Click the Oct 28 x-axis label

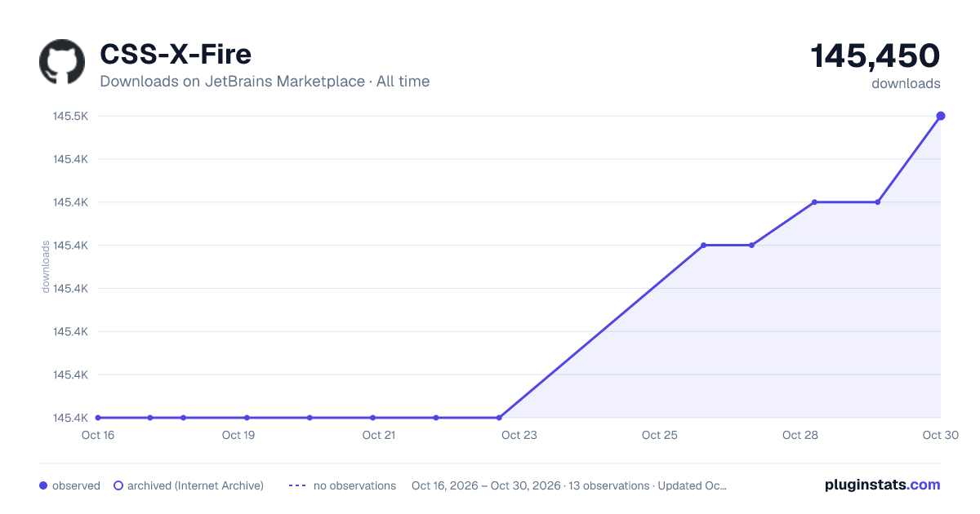pyautogui.click(x=800, y=435)
